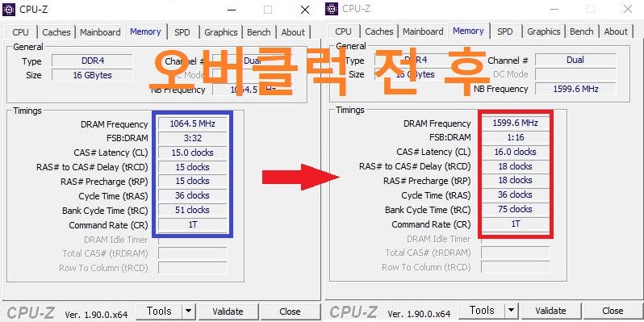Click the 51 clocks tRC value
644x322 pixels.
pos(192,210)
